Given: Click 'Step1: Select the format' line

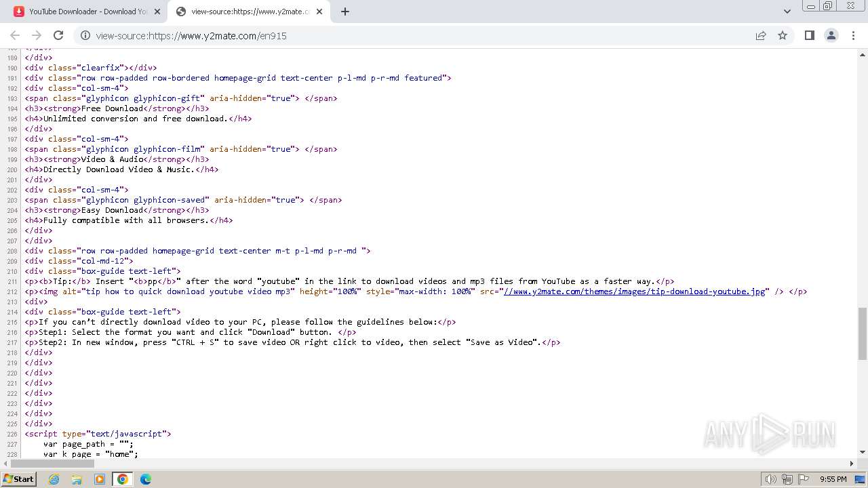Looking at the screenshot, I should tap(191, 332).
